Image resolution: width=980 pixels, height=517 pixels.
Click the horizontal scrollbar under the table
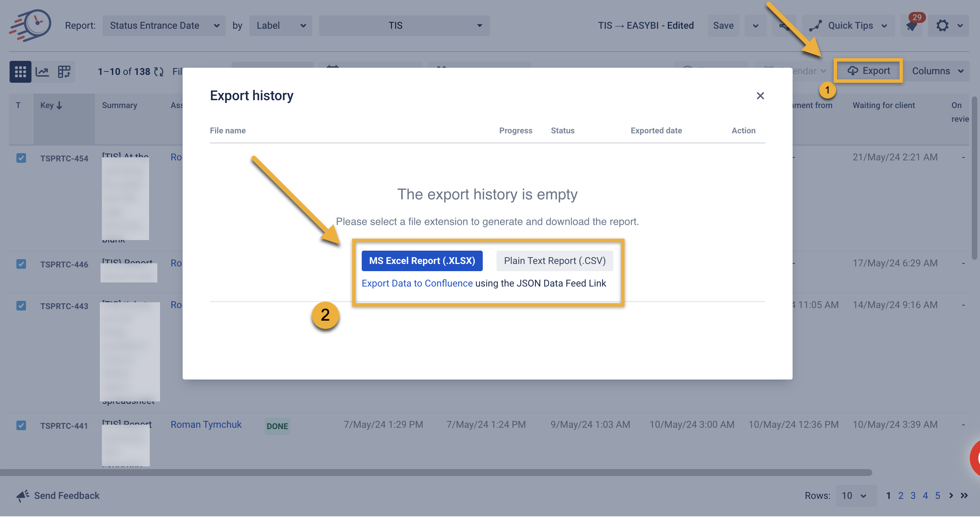pyautogui.click(x=436, y=473)
